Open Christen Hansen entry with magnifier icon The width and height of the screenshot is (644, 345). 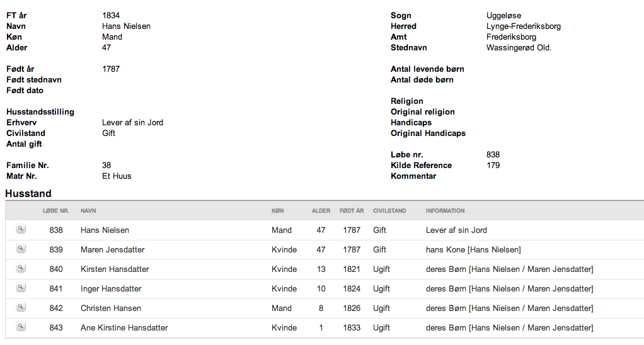tap(21, 307)
